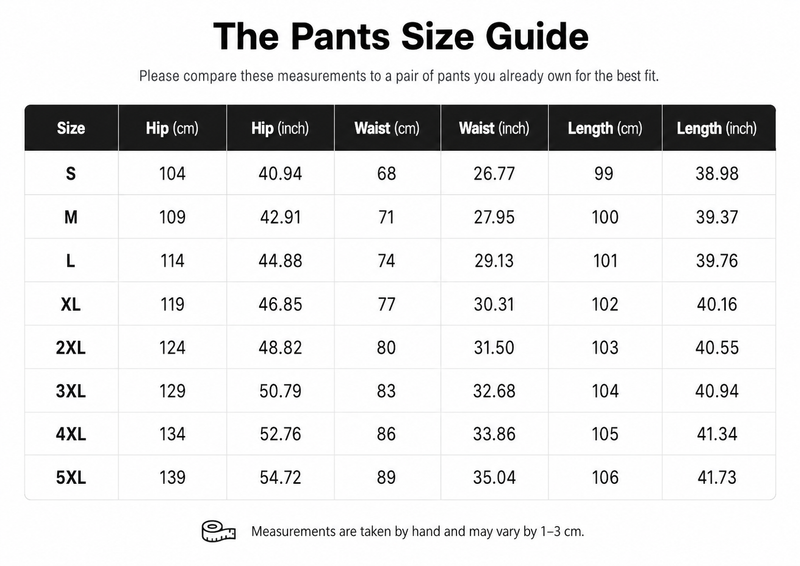Click the M size row label
This screenshot has height=566, width=800.
pyautogui.click(x=71, y=217)
